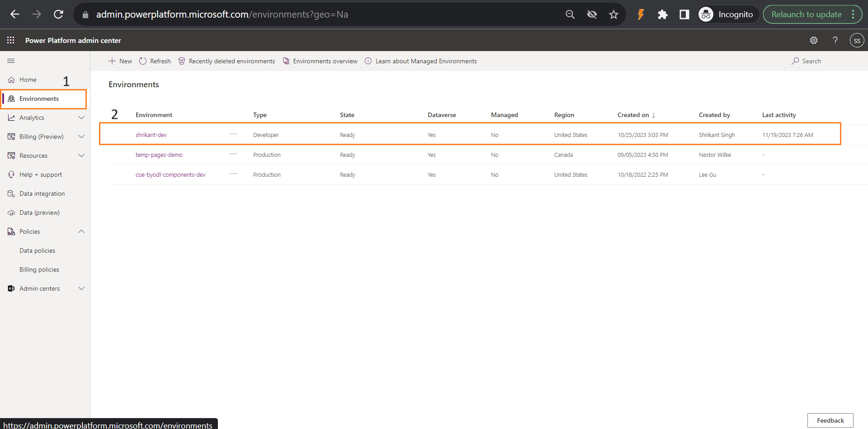Toggle browser bookmark star for this page
868x429 pixels.
tap(613, 14)
